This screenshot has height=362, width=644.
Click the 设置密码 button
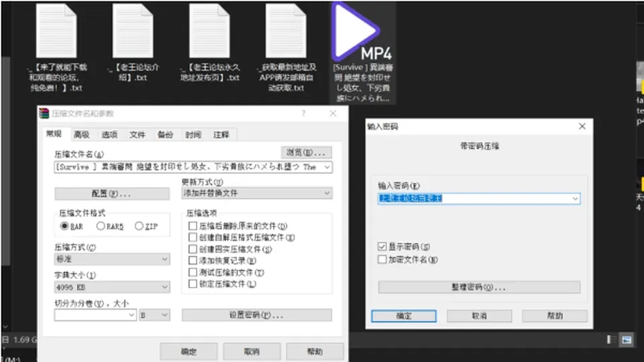(257, 315)
